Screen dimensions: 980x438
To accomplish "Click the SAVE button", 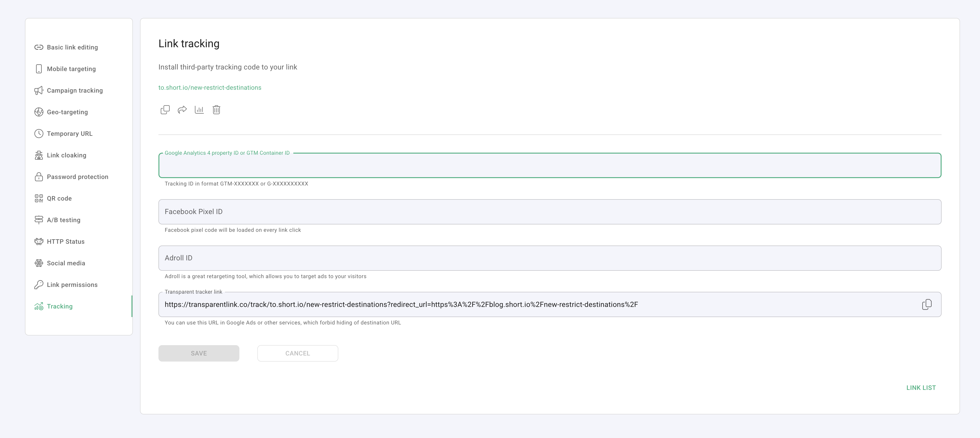I will [x=199, y=353].
